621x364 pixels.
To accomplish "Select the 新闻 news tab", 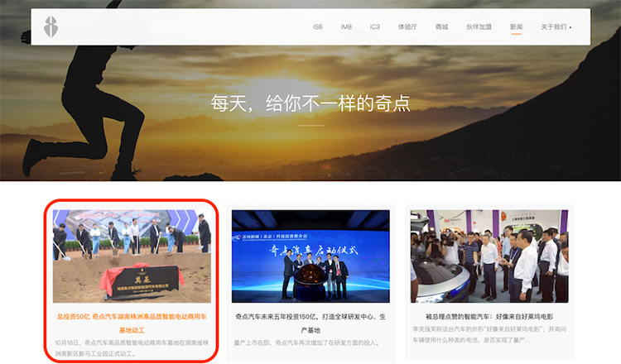I will [516, 27].
